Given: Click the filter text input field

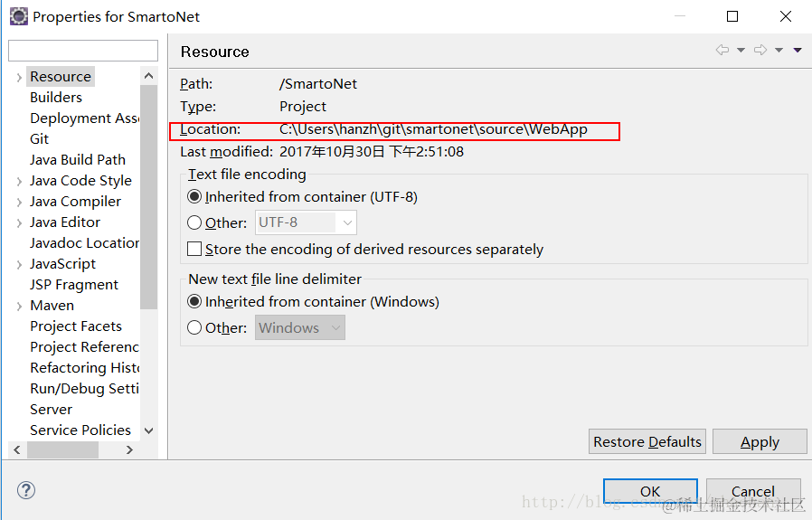Looking at the screenshot, I should click(x=83, y=51).
